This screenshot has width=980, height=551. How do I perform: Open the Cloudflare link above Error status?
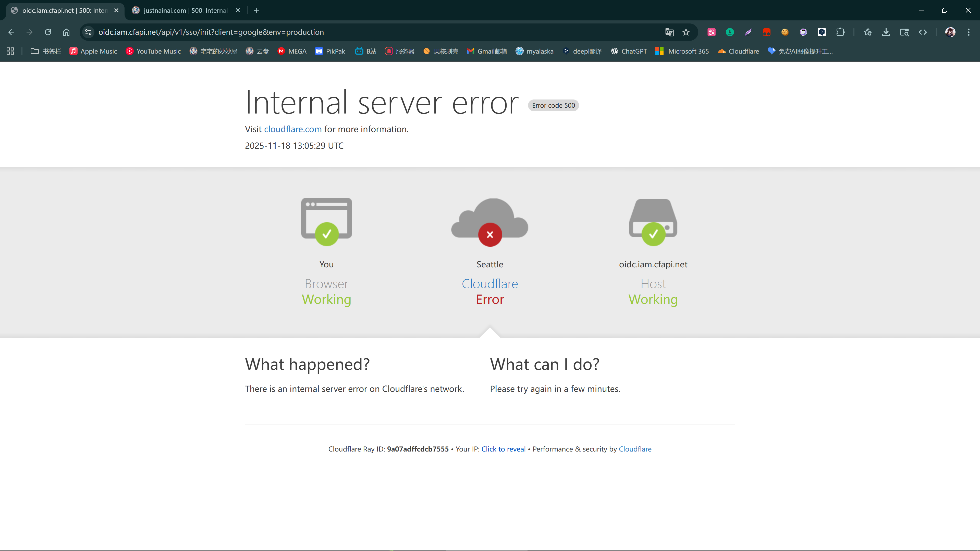coord(490,284)
